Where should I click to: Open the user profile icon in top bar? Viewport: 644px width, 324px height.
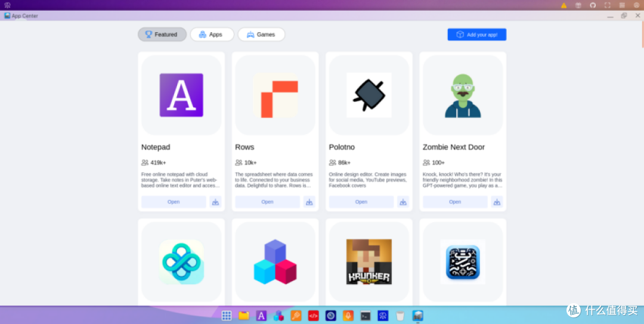tap(636, 5)
